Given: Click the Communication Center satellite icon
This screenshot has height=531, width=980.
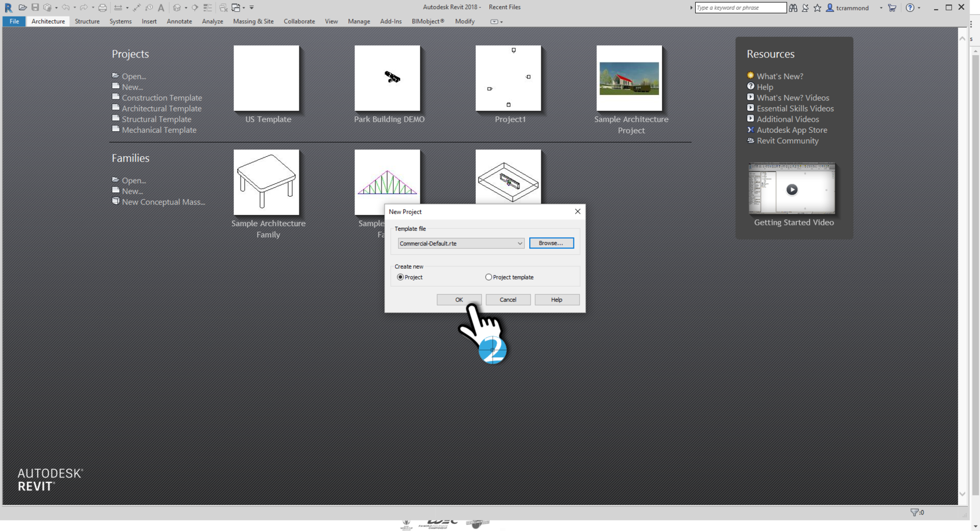Looking at the screenshot, I should [x=805, y=7].
